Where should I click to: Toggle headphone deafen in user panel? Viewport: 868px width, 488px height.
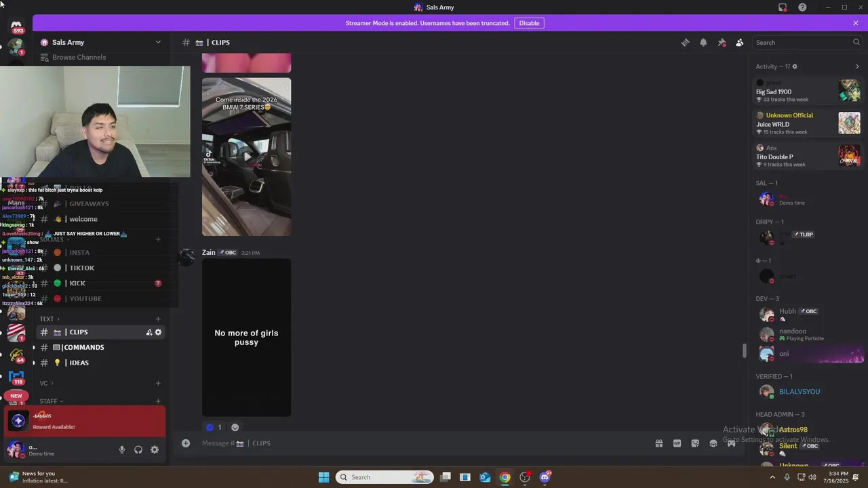point(138,449)
